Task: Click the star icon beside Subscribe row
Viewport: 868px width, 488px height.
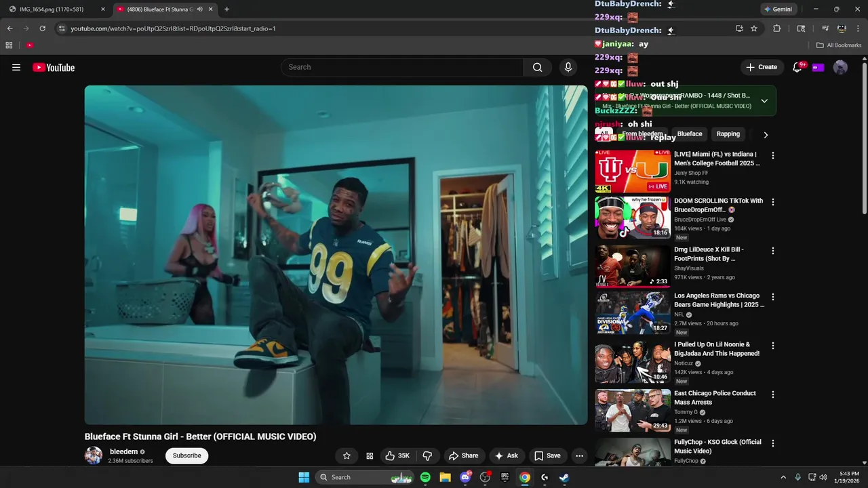Action: [347, 455]
